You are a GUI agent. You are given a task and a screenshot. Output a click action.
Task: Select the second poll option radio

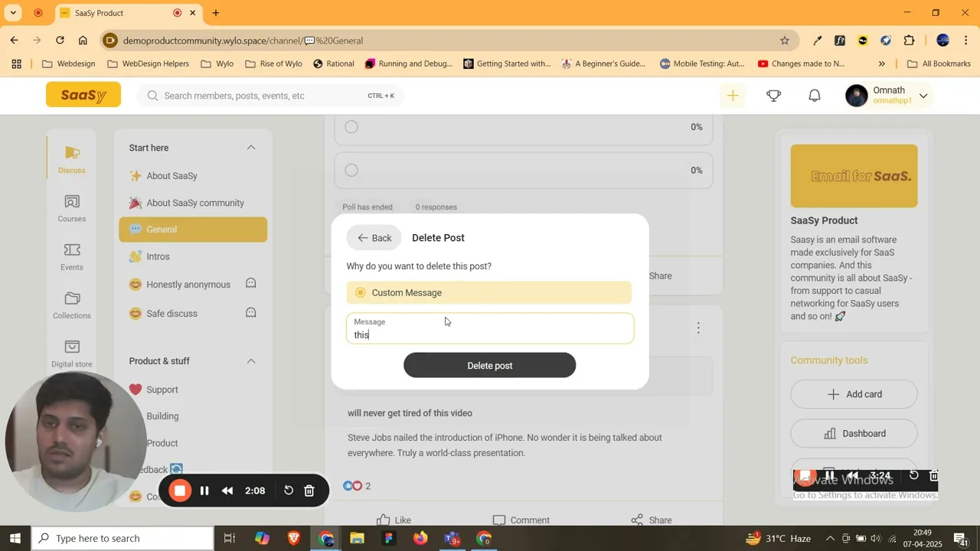click(351, 170)
